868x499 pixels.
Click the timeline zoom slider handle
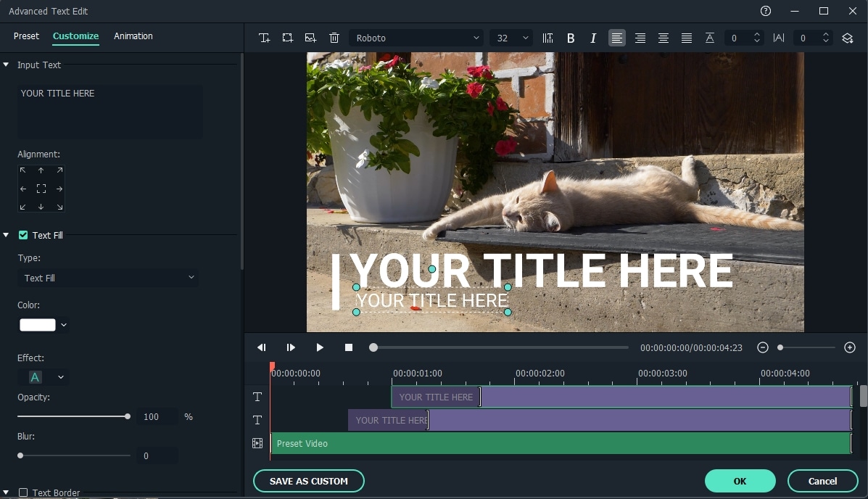[780, 348]
